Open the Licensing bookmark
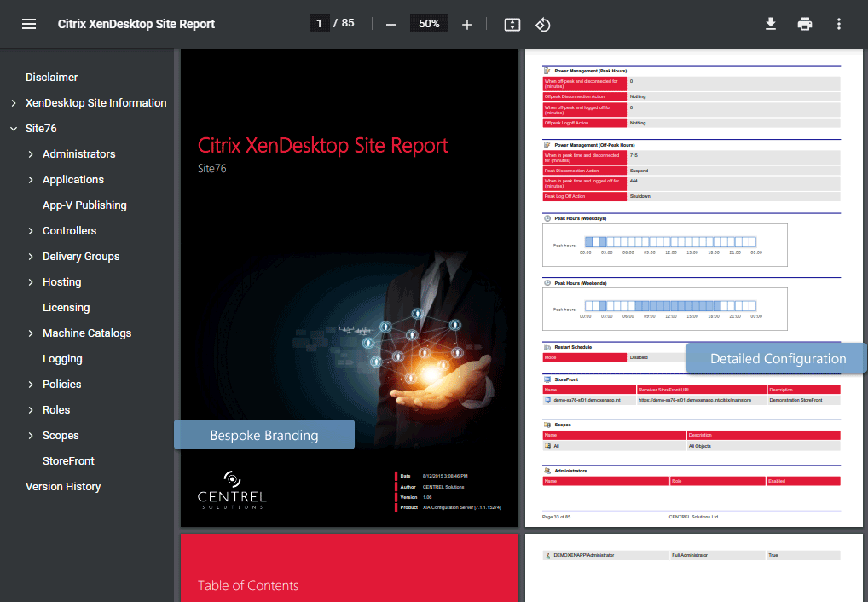The image size is (868, 602). [66, 307]
